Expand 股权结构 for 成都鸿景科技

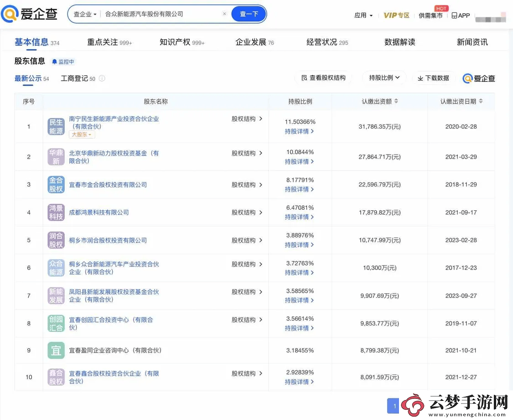click(x=247, y=213)
